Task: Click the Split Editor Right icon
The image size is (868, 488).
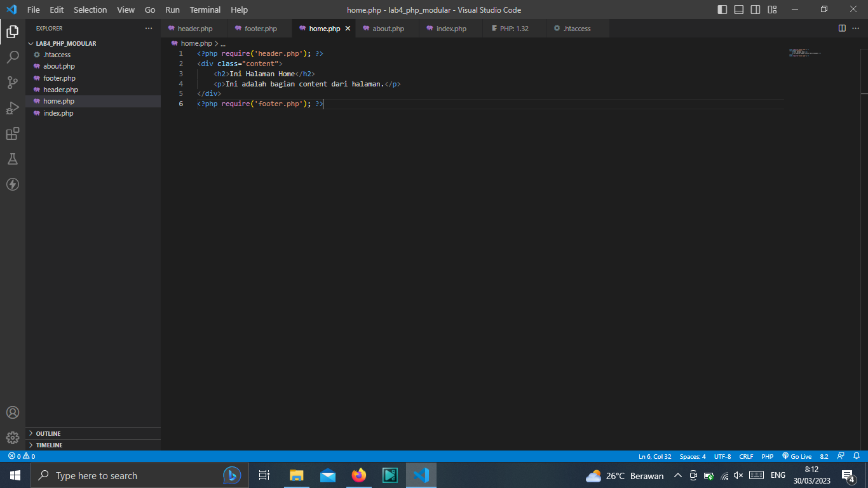Action: pos(842,29)
